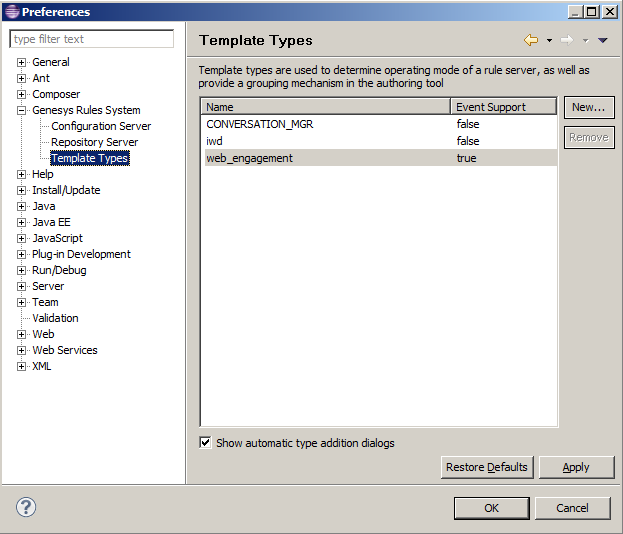This screenshot has height=534, width=623.
Task: Click the Apply button
Action: pos(576,467)
